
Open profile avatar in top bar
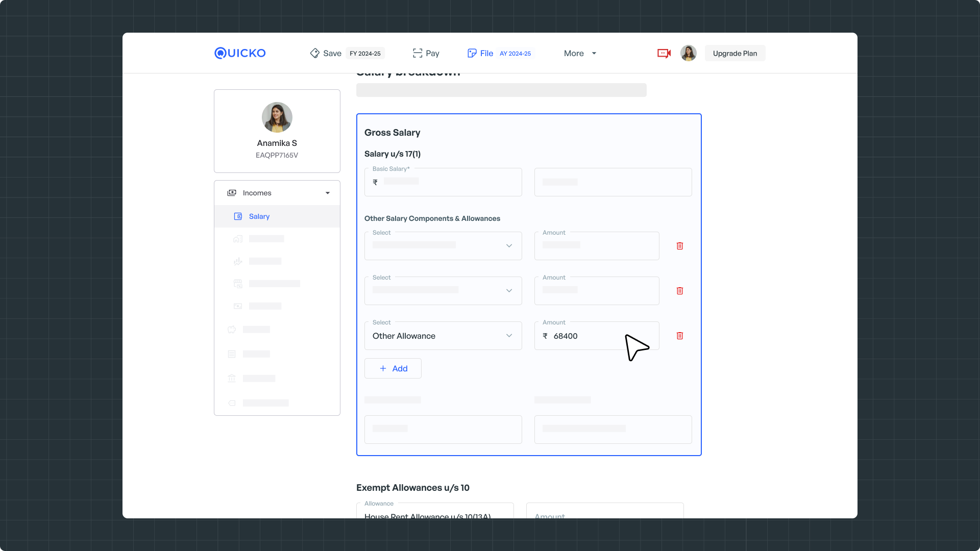tap(688, 53)
